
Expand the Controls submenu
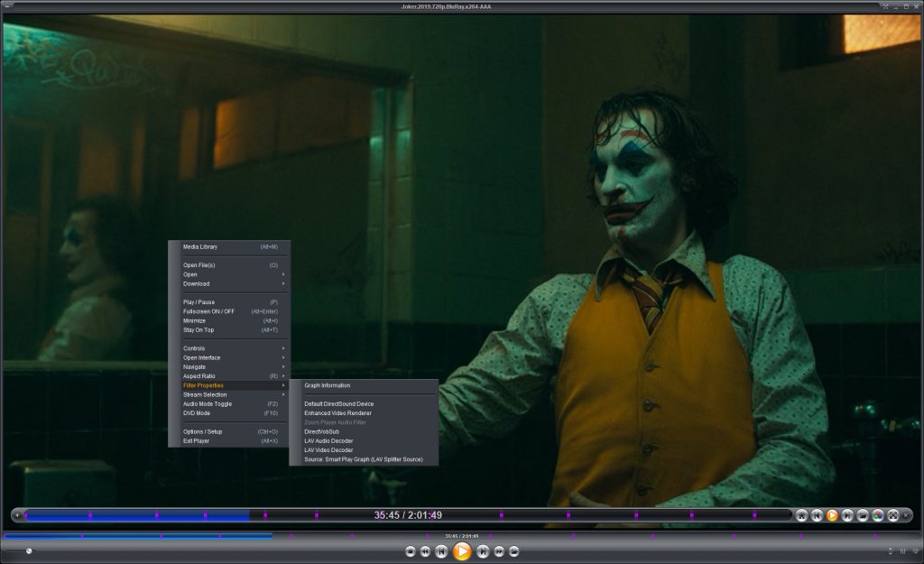coord(230,348)
